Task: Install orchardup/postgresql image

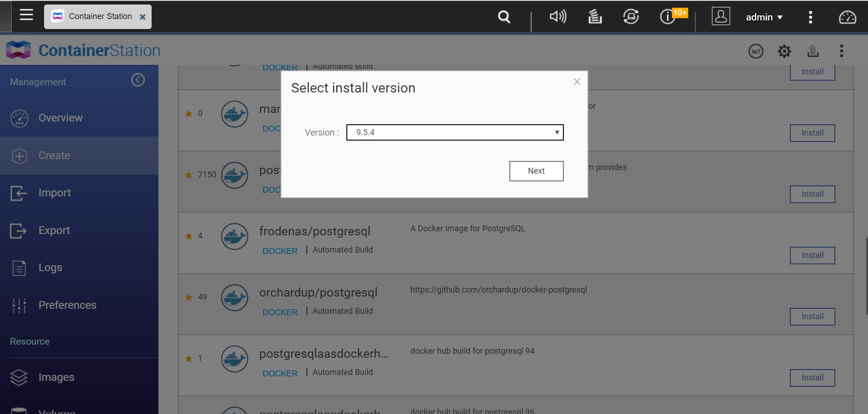Action: [x=812, y=317]
